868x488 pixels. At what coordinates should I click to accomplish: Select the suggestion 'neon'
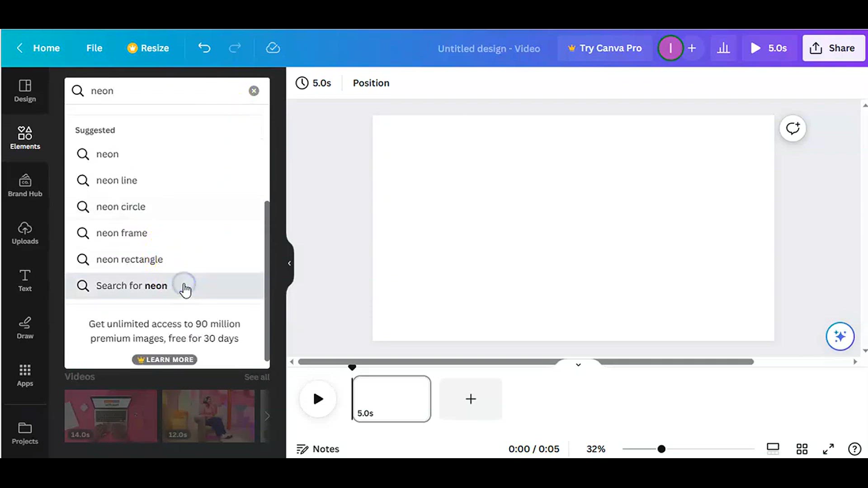pos(165,154)
